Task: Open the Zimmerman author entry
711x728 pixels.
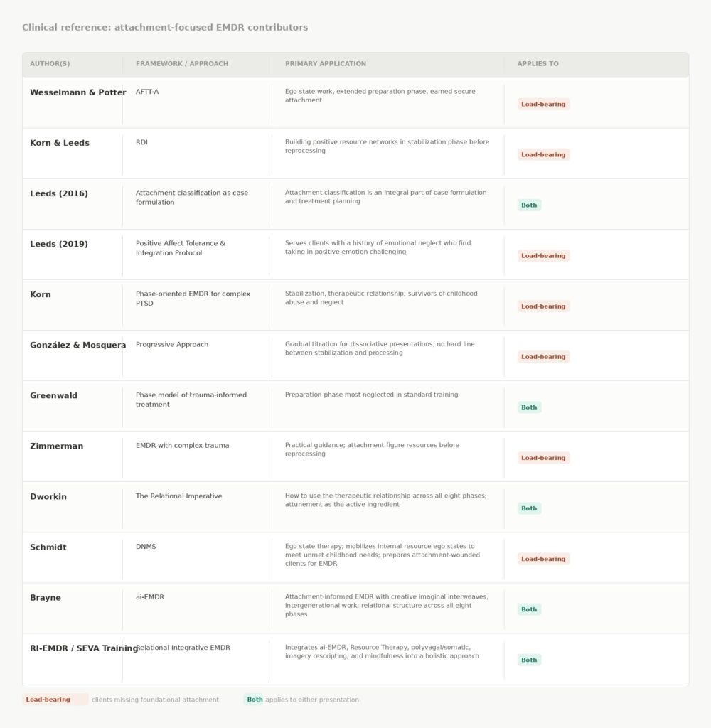Action: point(56,446)
